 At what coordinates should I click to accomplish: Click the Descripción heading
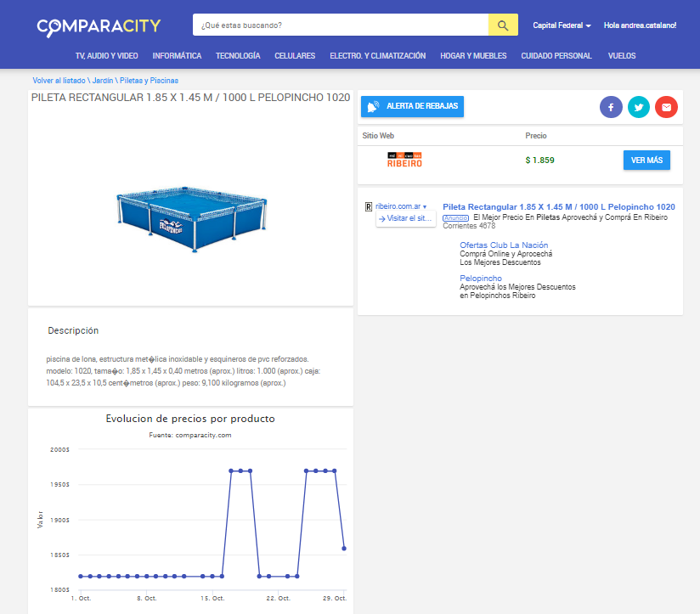[73, 330]
